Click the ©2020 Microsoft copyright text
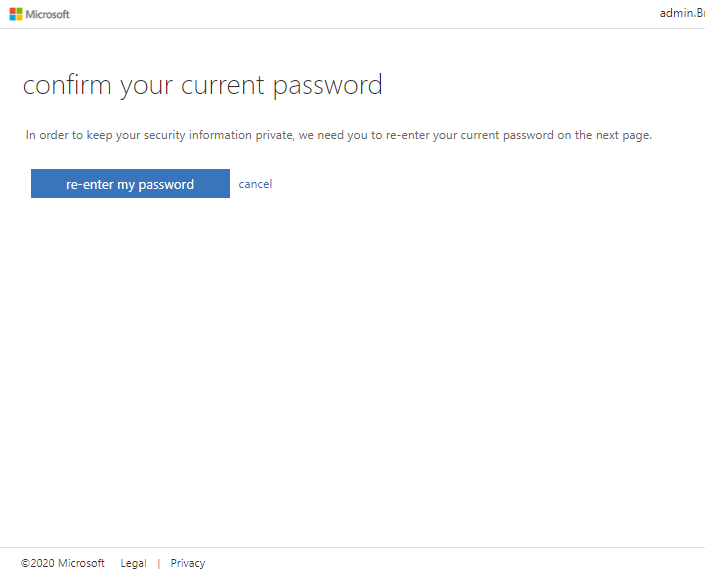This screenshot has height=576, width=705. [62, 563]
